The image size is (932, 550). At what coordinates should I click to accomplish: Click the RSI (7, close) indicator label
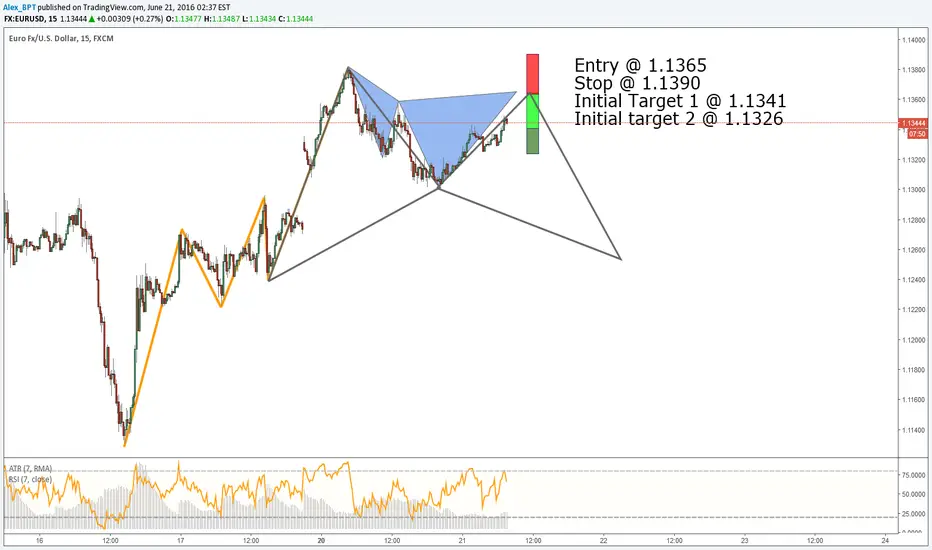(x=30, y=479)
